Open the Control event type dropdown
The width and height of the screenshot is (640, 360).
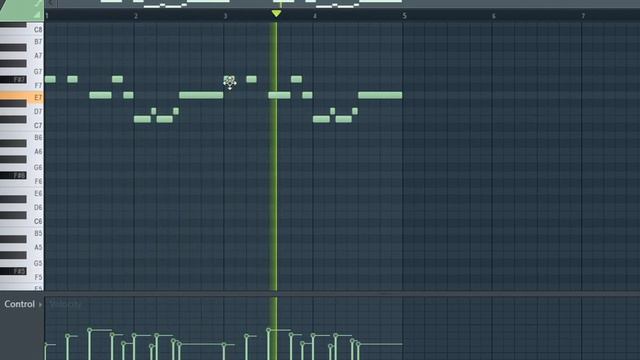(x=23, y=304)
